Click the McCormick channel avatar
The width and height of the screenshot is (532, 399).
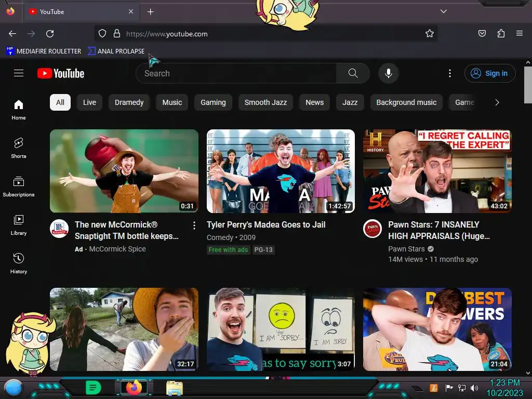pyautogui.click(x=59, y=229)
